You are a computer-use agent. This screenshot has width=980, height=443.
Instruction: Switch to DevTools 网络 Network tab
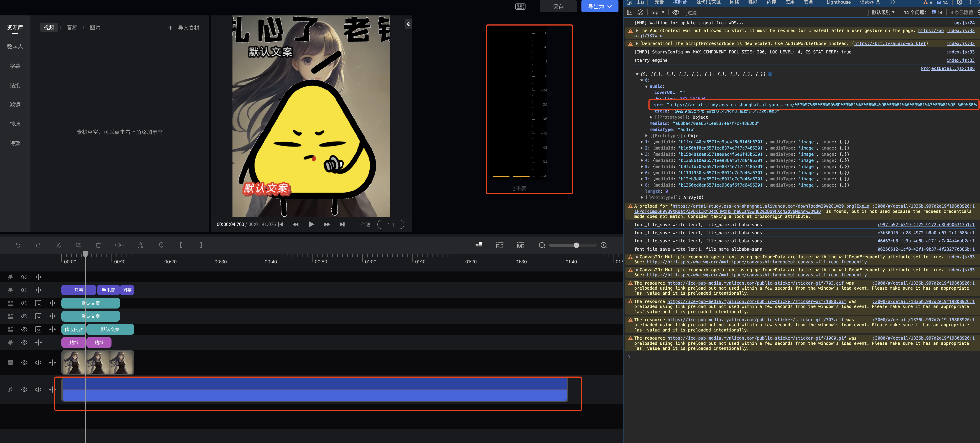(734, 2)
